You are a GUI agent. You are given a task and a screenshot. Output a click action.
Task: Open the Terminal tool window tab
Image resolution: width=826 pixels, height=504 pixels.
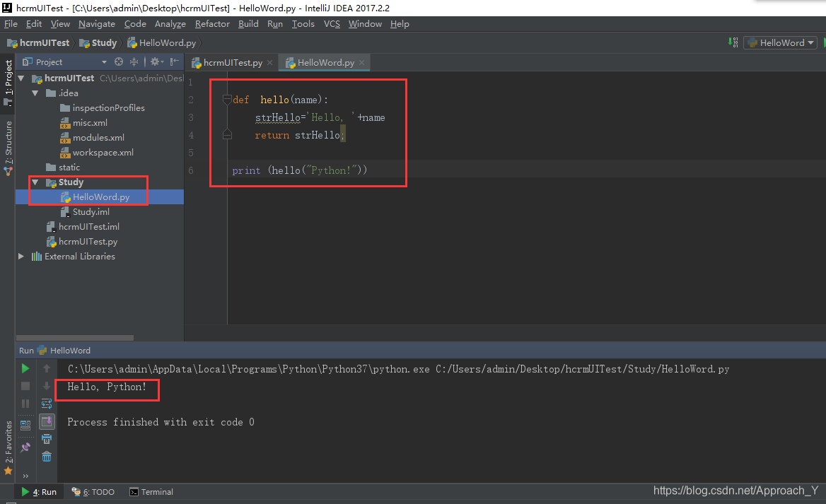(151, 492)
